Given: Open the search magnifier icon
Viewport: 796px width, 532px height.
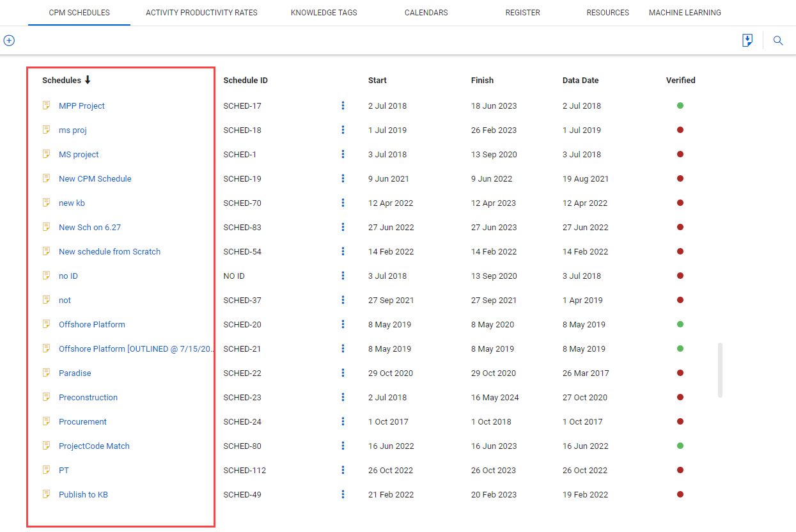Looking at the screenshot, I should pyautogui.click(x=778, y=40).
